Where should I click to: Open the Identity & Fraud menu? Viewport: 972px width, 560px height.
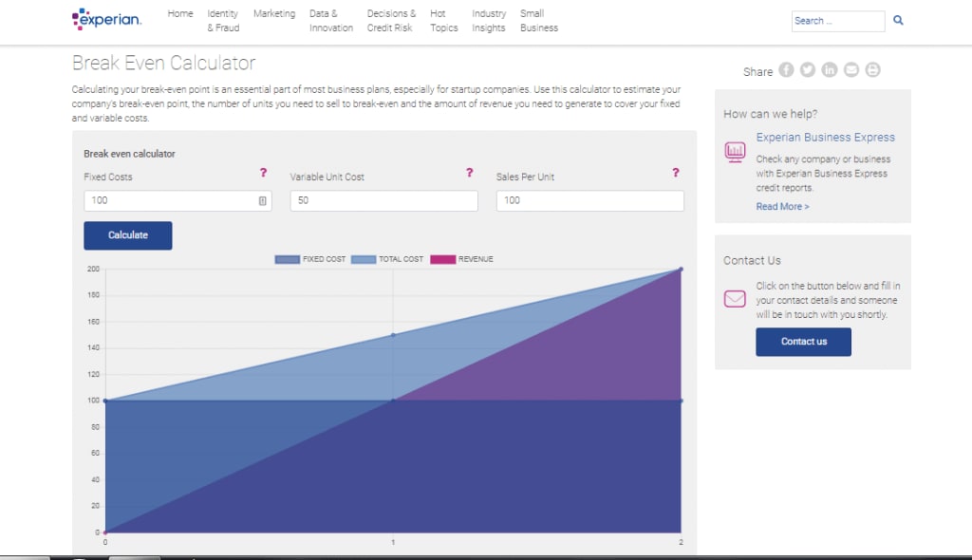[x=223, y=21]
